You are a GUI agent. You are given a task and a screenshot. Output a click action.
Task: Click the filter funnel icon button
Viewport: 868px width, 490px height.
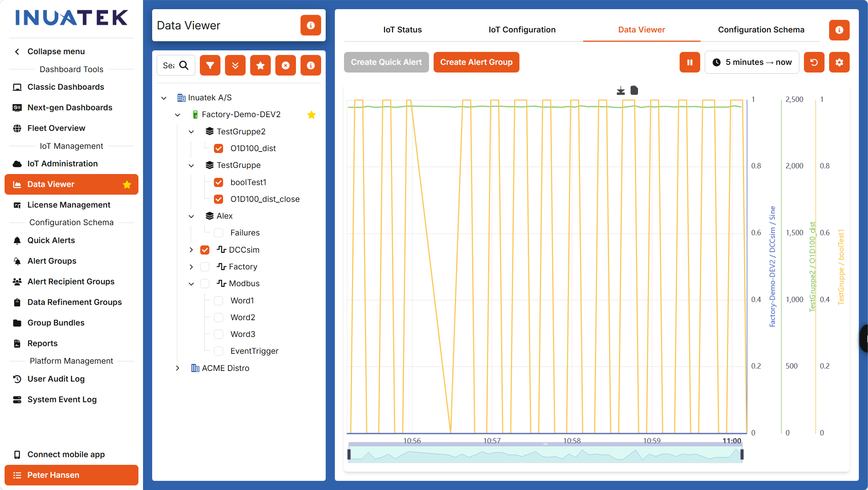210,65
